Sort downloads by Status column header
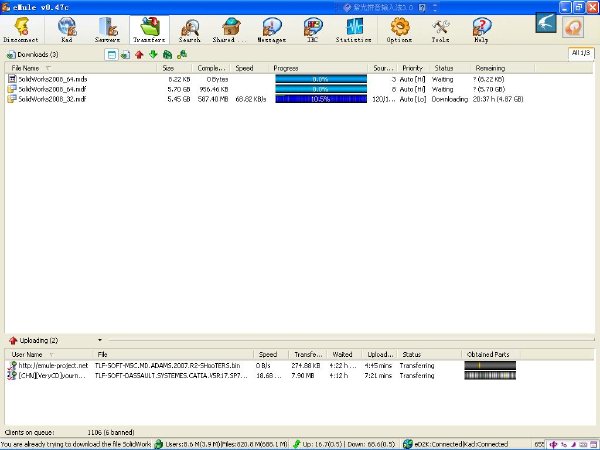 (450, 68)
